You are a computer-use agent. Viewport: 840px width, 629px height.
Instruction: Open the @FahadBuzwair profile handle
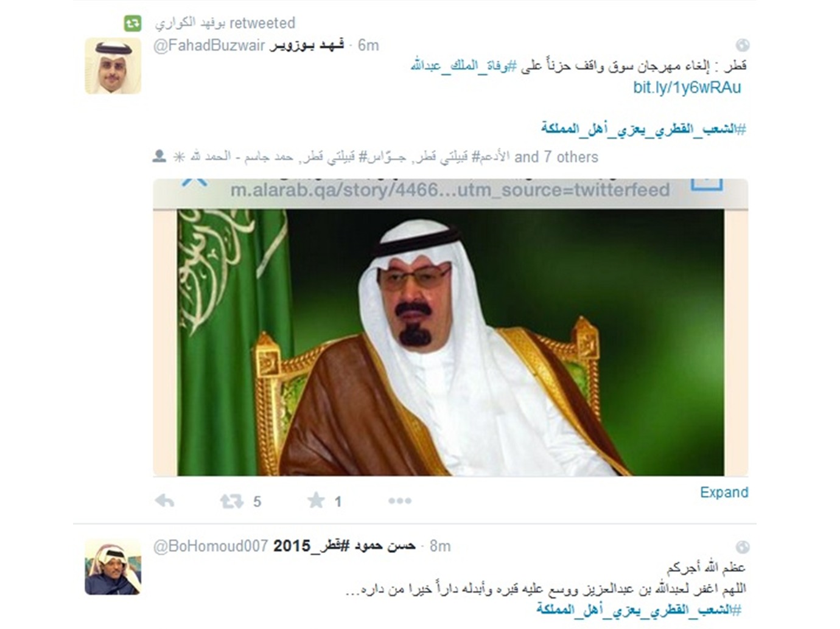(209, 45)
